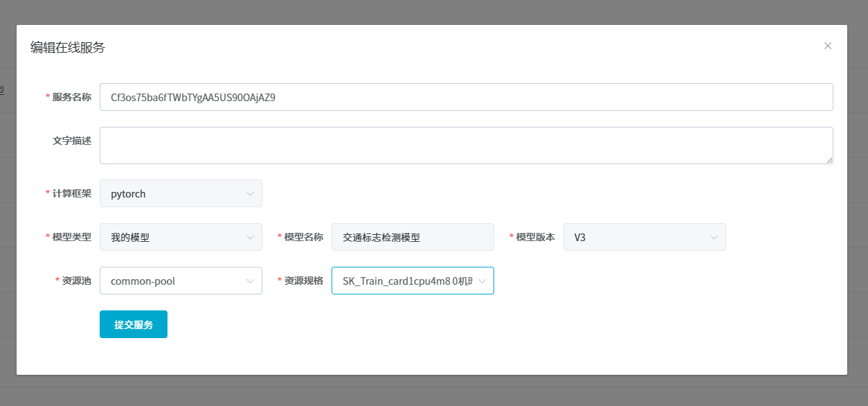Open the 我的模型 model type dropdown
Screen dimensions: 868x406
(x=173, y=237)
